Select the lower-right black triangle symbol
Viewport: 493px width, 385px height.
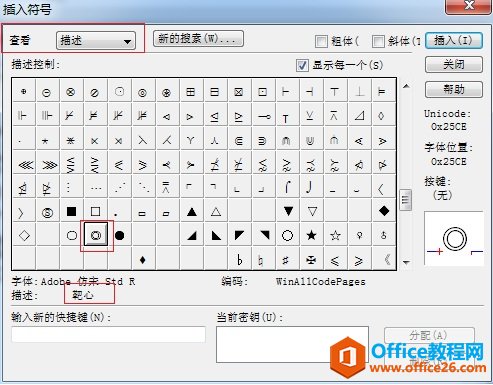[191, 236]
